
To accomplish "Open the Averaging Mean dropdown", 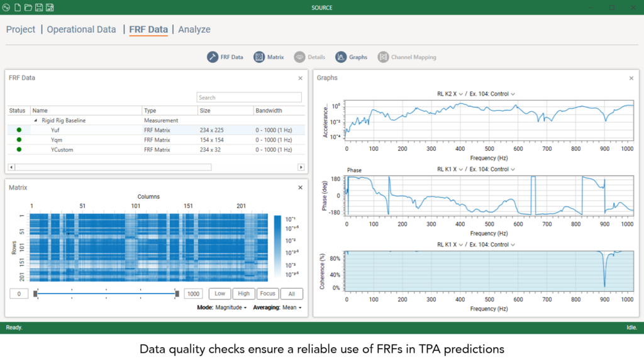I will pos(291,307).
